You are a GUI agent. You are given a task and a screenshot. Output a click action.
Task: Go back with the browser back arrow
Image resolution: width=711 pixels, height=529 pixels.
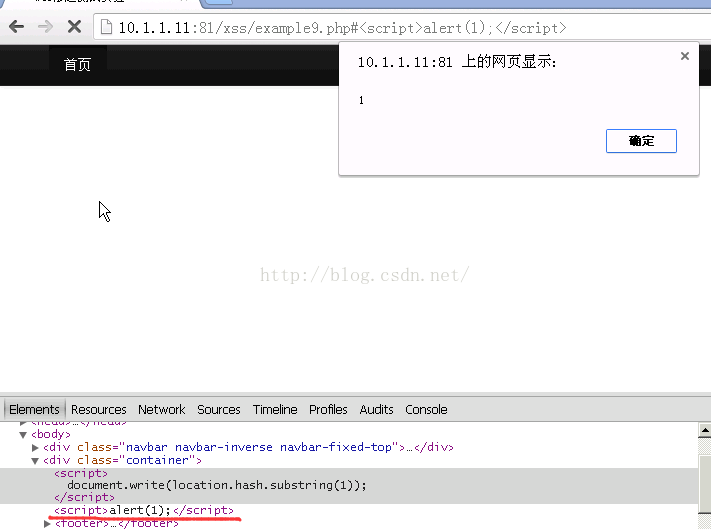click(16, 27)
